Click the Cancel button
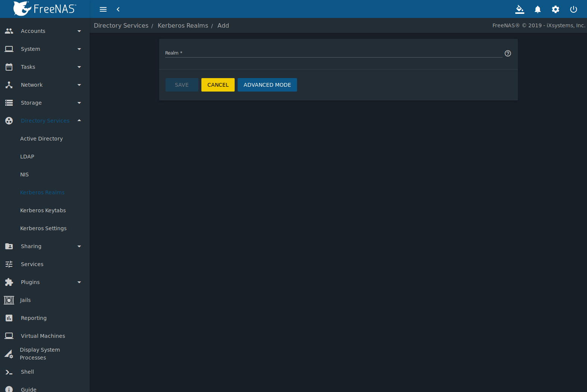This screenshot has height=392, width=587. click(218, 85)
